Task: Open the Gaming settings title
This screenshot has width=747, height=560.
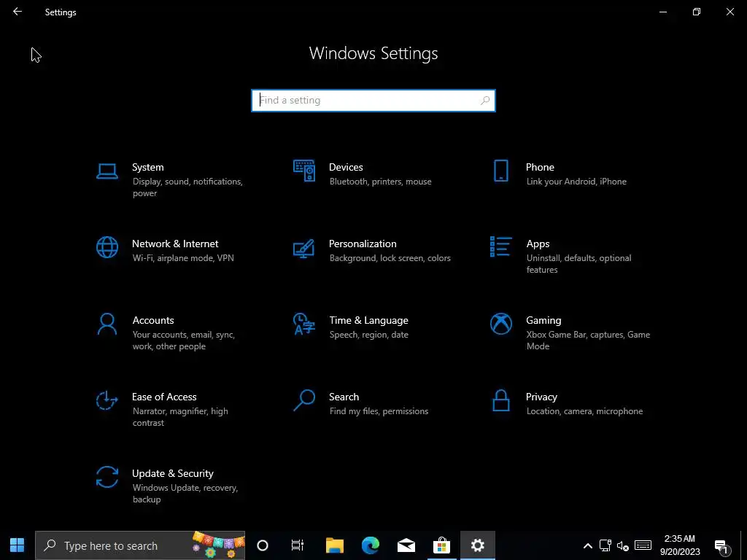Action: click(543, 321)
